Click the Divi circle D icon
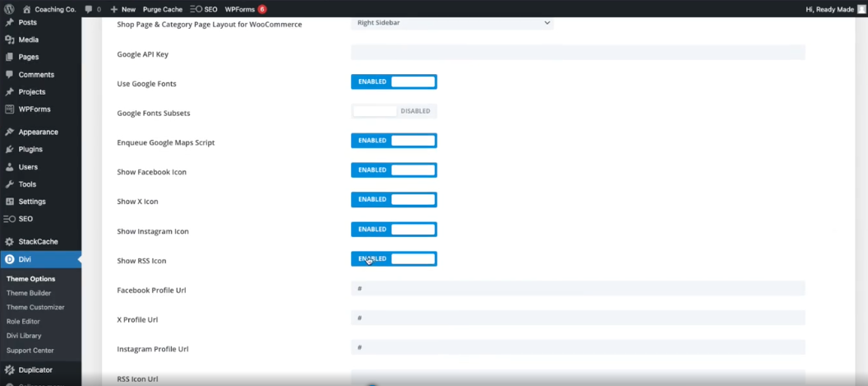Screen dimensions: 868x386 (9, 259)
